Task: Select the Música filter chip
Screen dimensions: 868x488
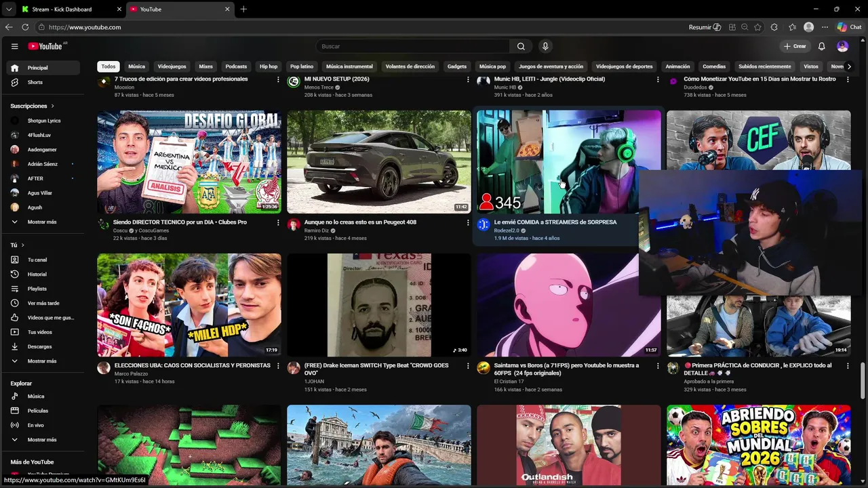Action: click(x=137, y=66)
